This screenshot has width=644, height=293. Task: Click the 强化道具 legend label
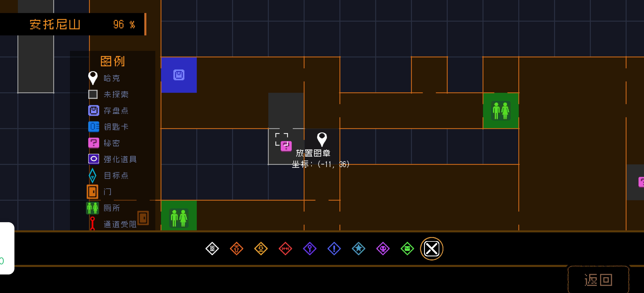[x=120, y=159]
